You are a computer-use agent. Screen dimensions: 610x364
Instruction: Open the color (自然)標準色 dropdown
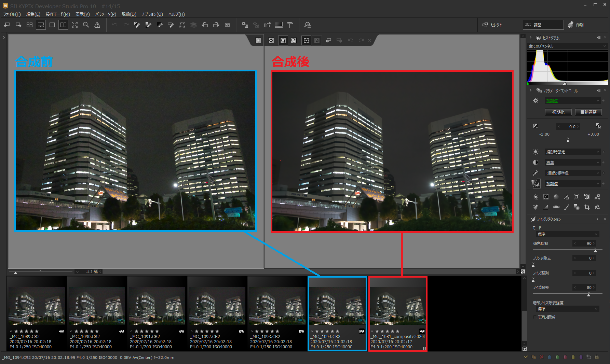[x=572, y=173]
